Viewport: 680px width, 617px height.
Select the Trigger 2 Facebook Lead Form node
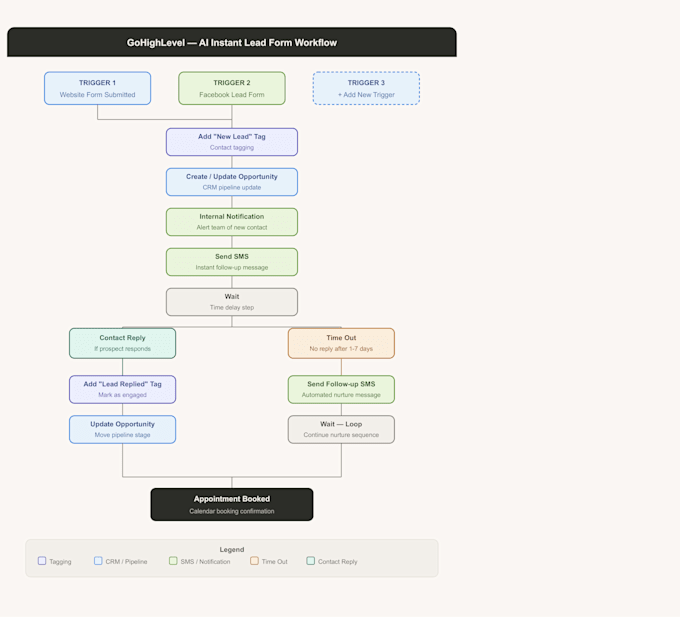232,88
